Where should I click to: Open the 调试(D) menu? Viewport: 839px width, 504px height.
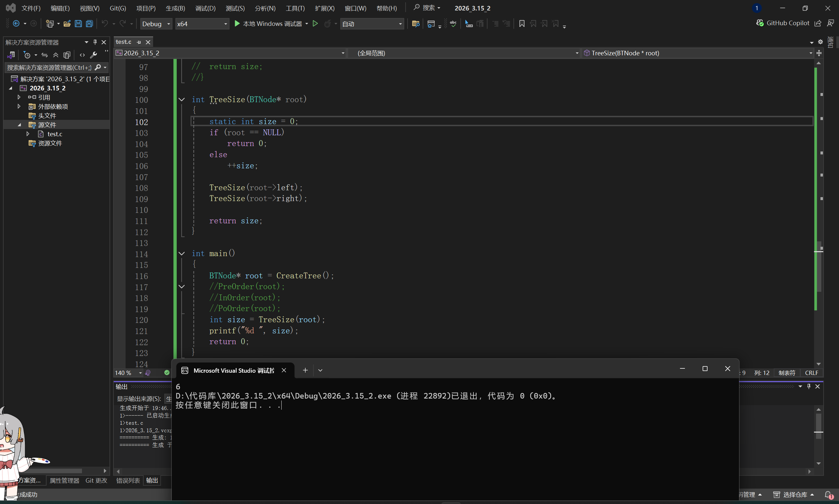[205, 8]
